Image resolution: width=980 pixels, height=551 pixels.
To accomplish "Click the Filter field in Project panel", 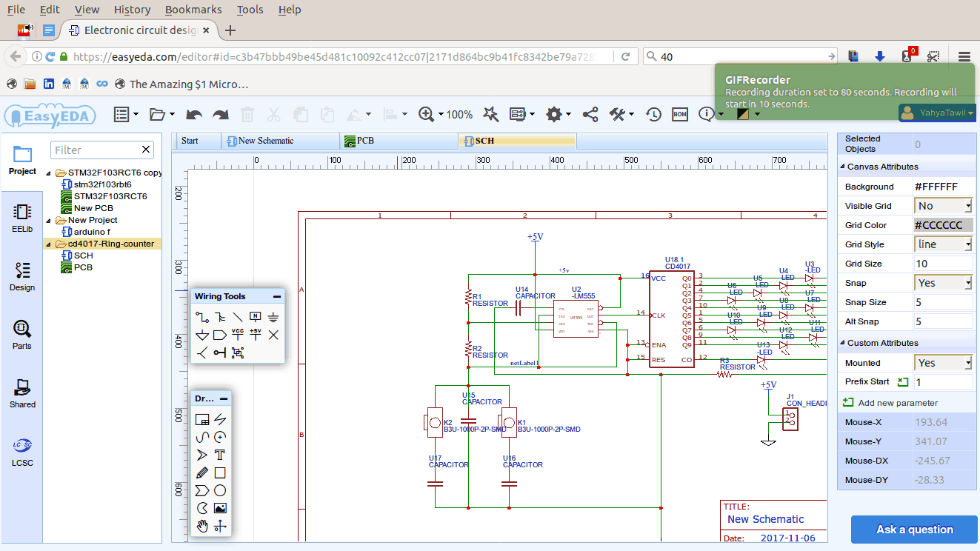I will click(96, 150).
